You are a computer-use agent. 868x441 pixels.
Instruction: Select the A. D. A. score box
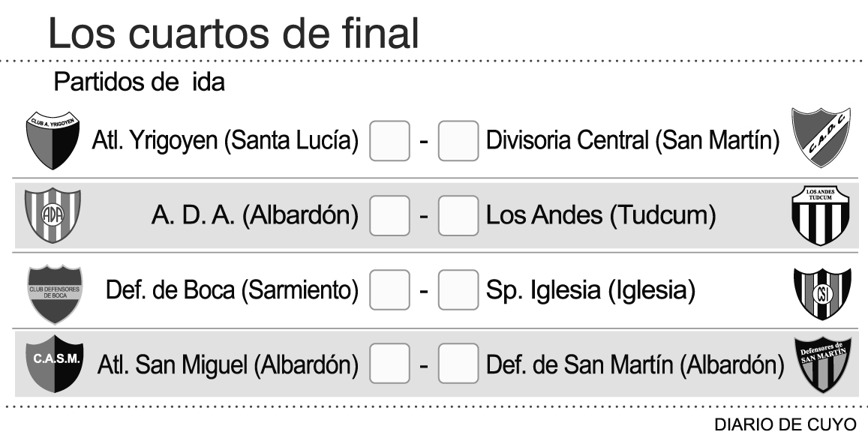[x=389, y=216]
